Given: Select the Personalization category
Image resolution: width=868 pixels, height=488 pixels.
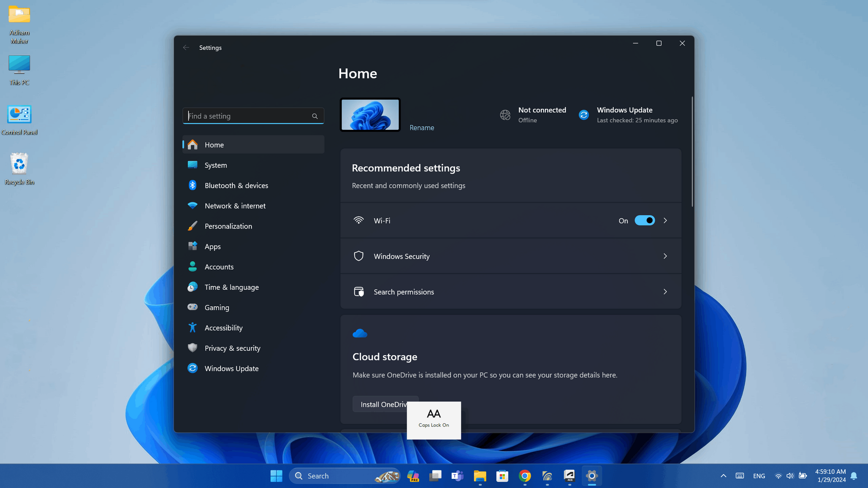Looking at the screenshot, I should point(253,226).
